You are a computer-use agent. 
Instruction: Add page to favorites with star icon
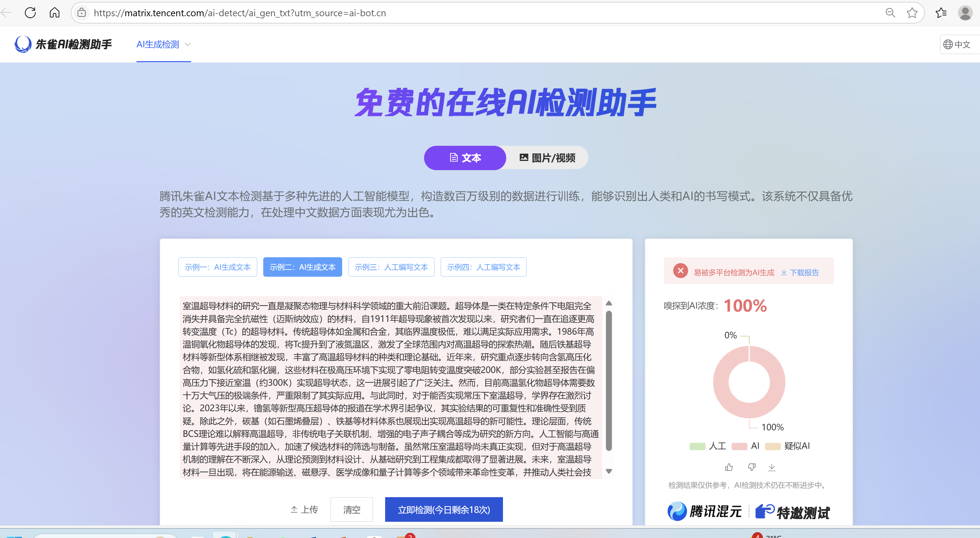point(912,13)
